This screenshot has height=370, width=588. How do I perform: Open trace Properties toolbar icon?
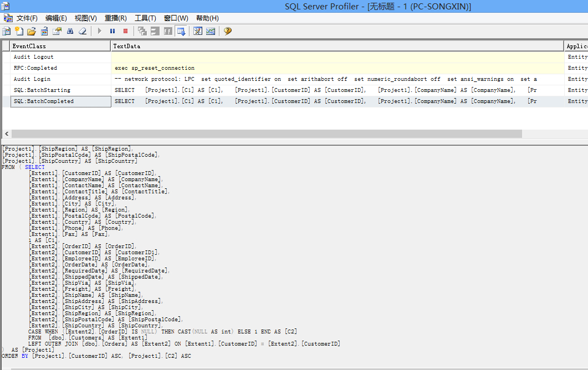(x=57, y=31)
